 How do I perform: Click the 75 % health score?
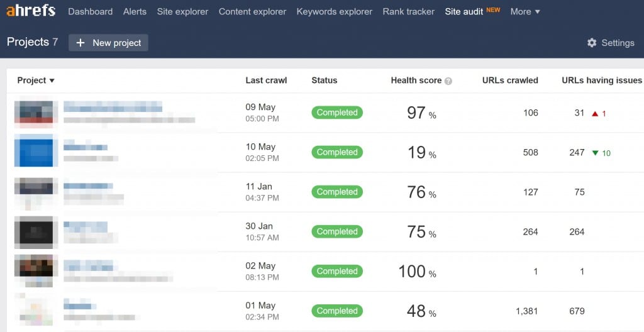click(x=421, y=232)
